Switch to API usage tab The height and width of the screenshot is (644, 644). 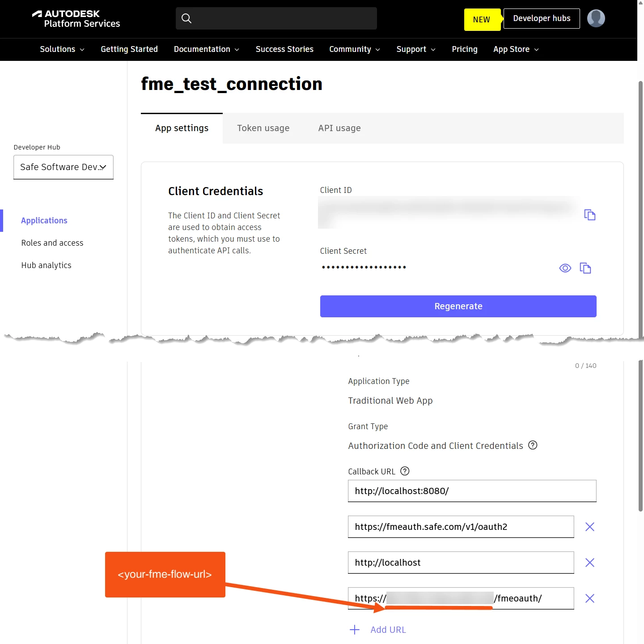tap(339, 128)
